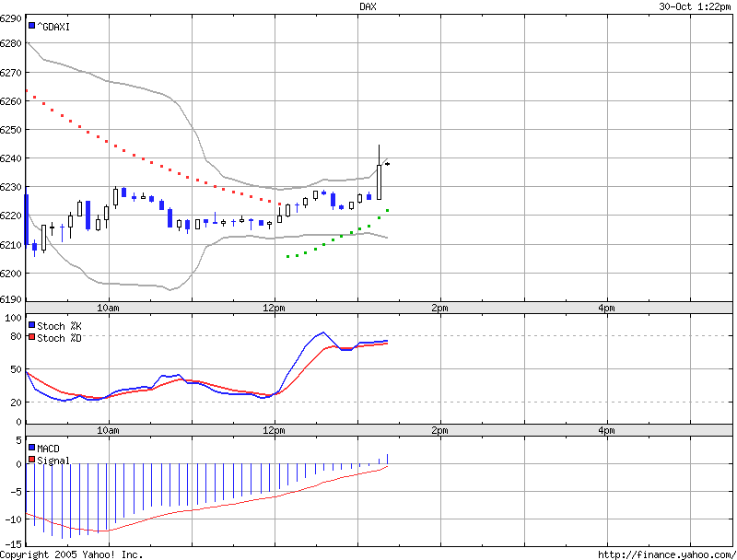The width and height of the screenshot is (737, 560).
Task: Click the DAX chart title
Action: [368, 6]
